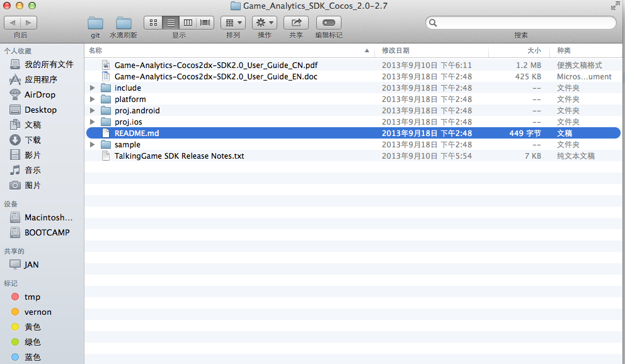This screenshot has height=364, width=625.
Task: Click the README.md file icon
Action: coord(106,134)
